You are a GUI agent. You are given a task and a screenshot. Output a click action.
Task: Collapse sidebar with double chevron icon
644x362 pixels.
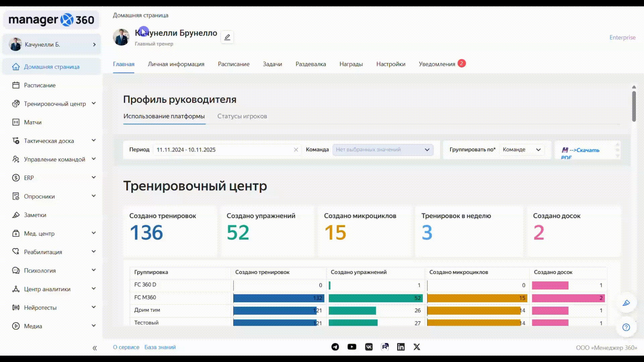coord(95,348)
